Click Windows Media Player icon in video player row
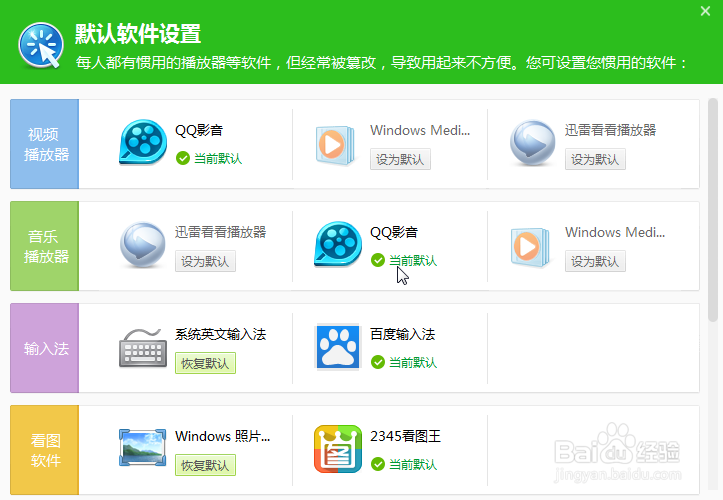The height and width of the screenshot is (500, 723). (335, 145)
